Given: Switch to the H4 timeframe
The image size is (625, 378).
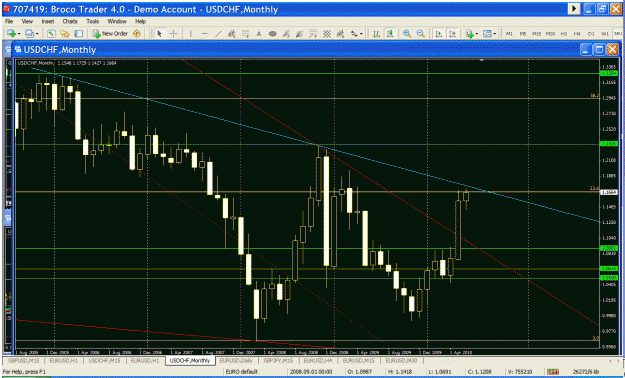Looking at the screenshot, I should [577, 34].
